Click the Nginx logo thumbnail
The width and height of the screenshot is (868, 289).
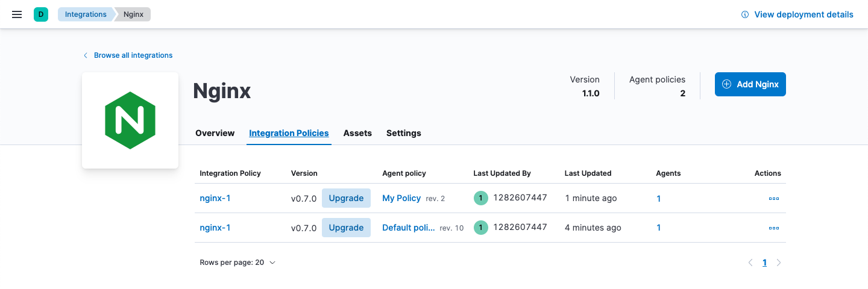(130, 120)
